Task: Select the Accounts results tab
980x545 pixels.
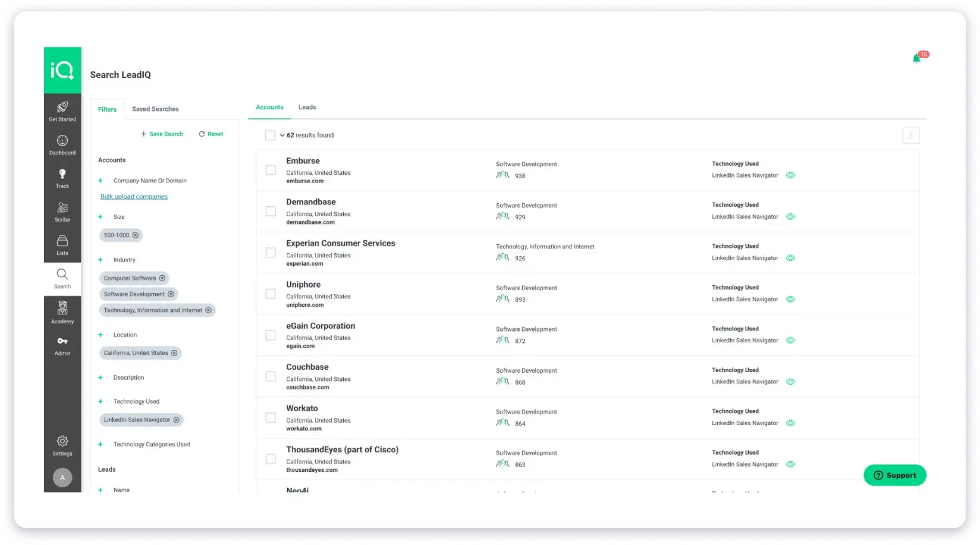Action: (x=269, y=108)
